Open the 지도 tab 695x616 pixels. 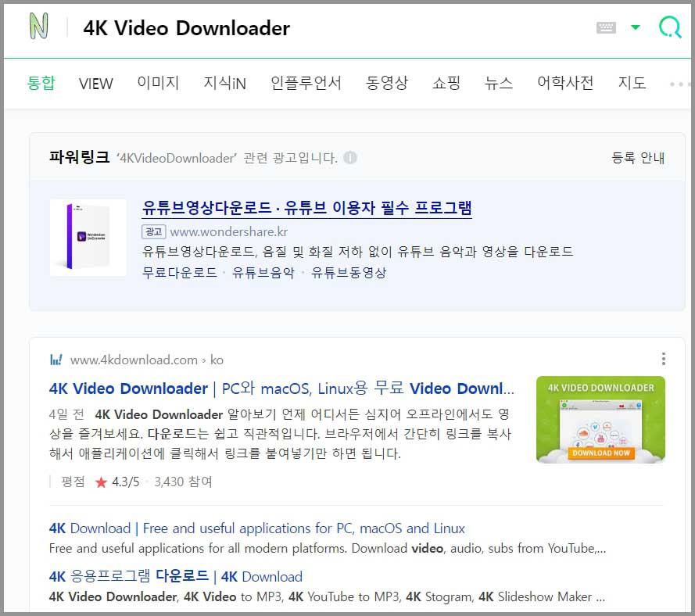(x=632, y=83)
